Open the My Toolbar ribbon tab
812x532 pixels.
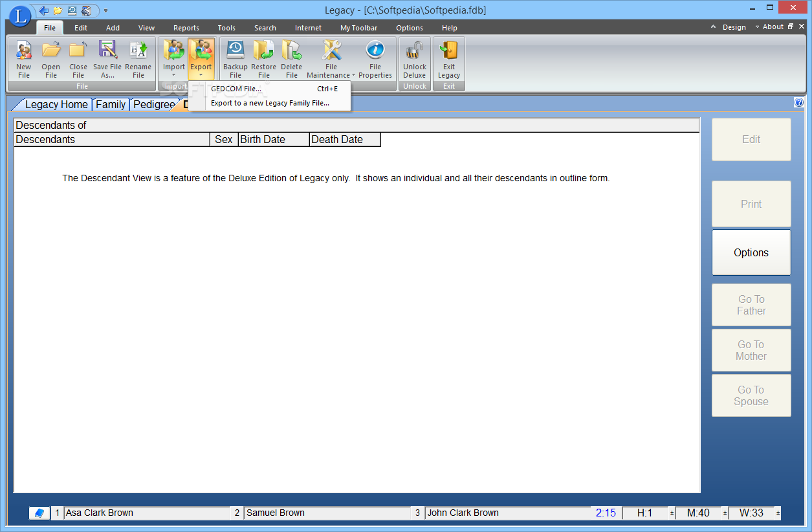(x=359, y=28)
